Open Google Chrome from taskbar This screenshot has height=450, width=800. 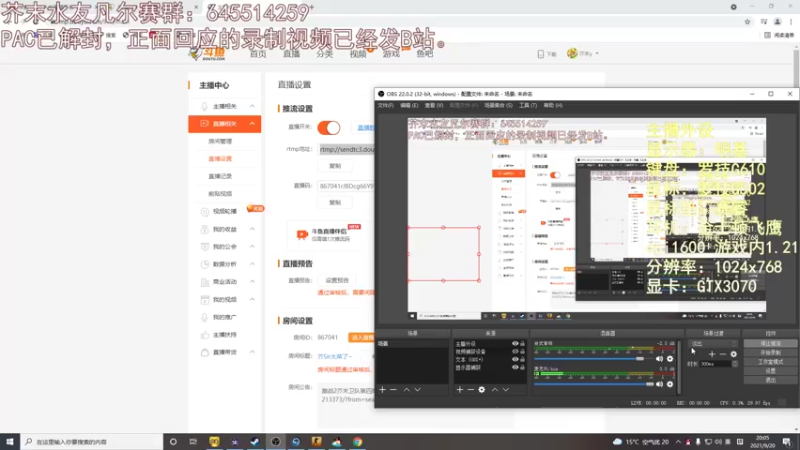coord(358,442)
